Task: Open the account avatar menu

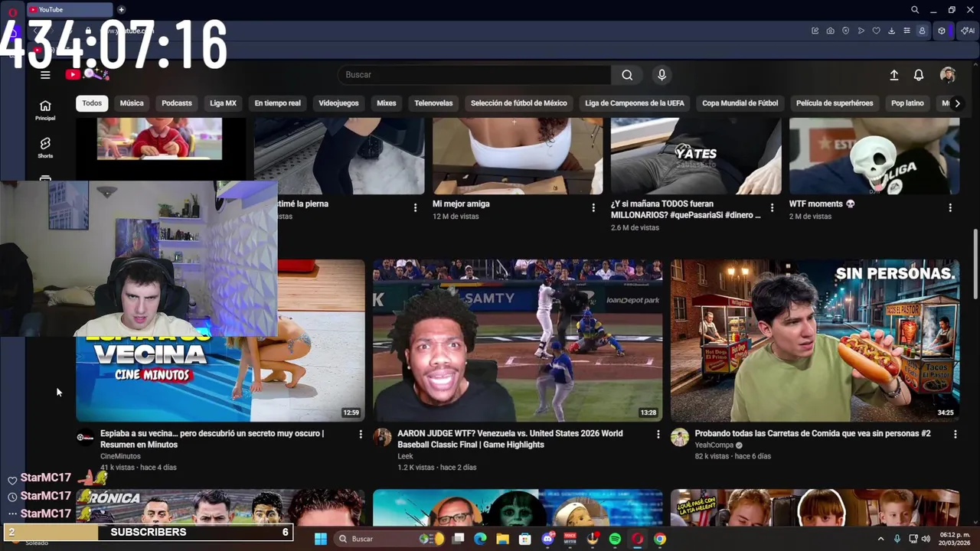Action: coord(948,75)
